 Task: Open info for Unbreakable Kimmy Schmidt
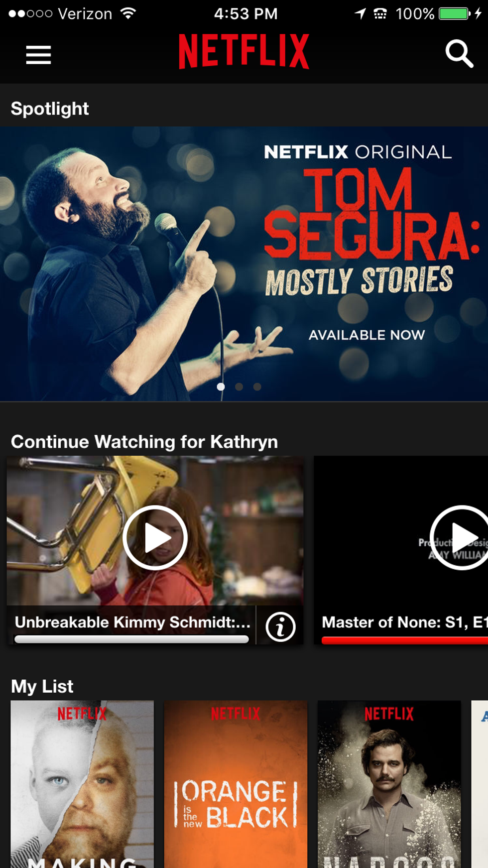point(280,626)
